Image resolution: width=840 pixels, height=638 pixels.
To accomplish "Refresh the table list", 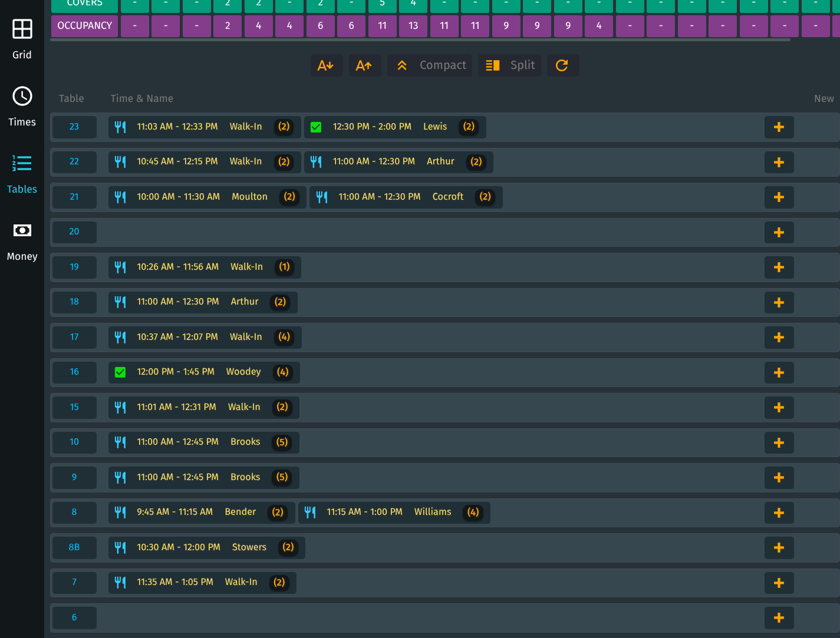I will [562, 65].
